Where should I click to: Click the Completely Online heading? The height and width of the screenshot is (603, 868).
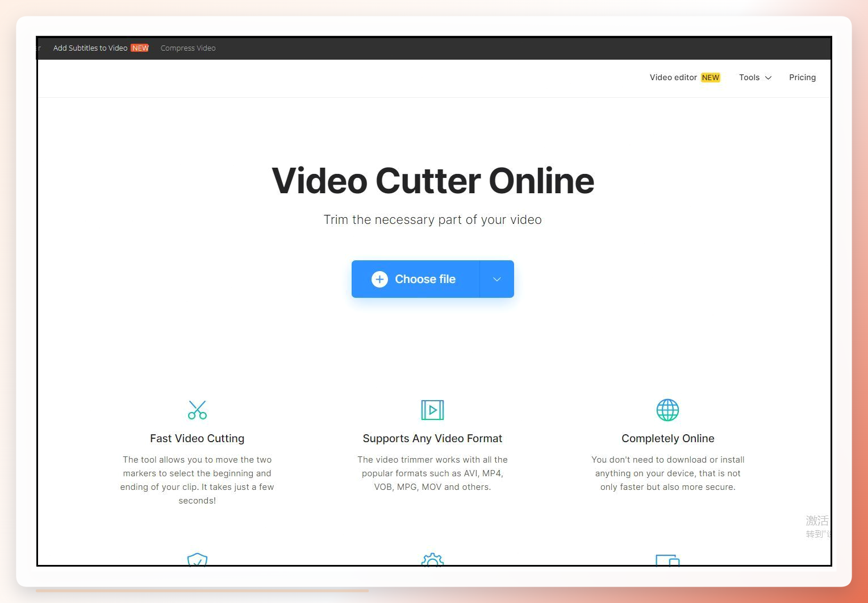[667, 438]
